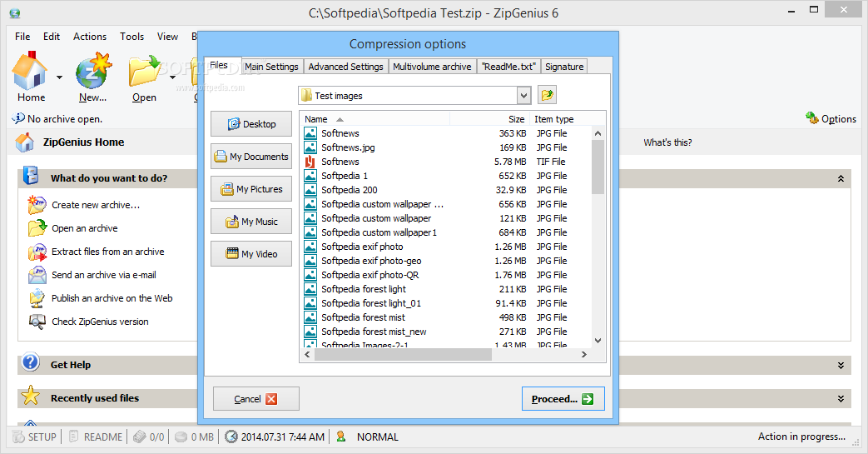Click the 363 KB size of Softnews

pos(513,133)
